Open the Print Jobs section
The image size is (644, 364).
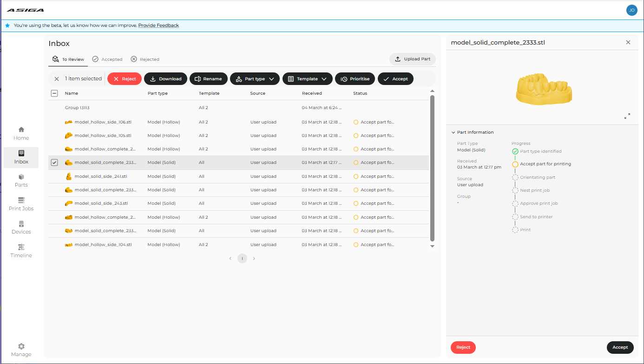click(21, 204)
